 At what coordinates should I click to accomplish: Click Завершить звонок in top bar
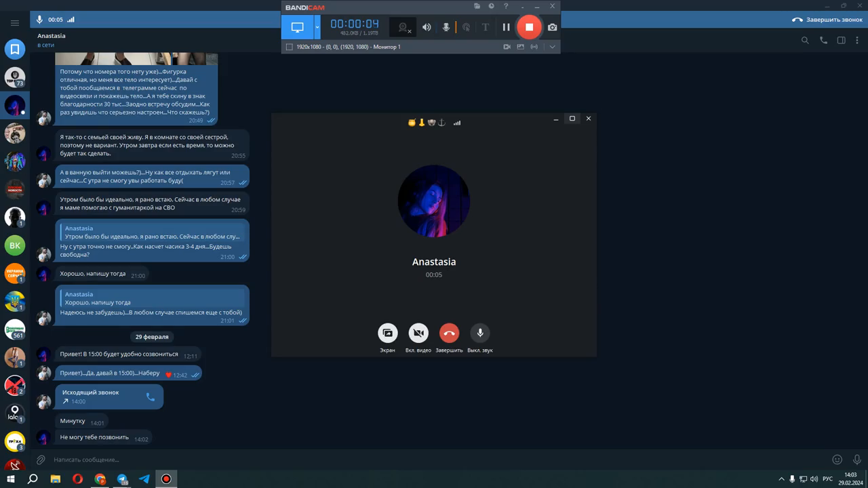pos(827,20)
